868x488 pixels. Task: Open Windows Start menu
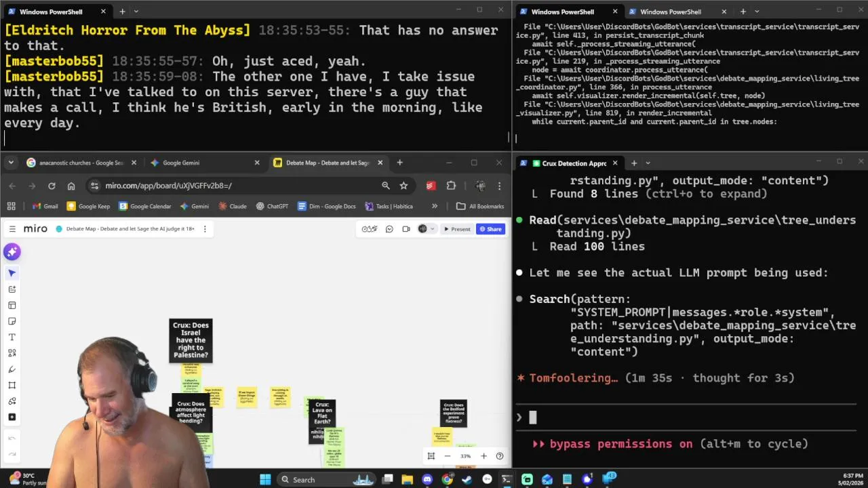tap(265, 480)
